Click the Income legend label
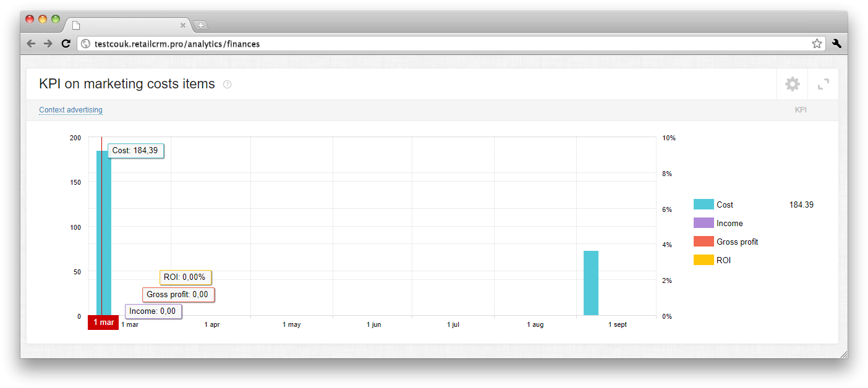The height and width of the screenshot is (388, 868). [730, 223]
